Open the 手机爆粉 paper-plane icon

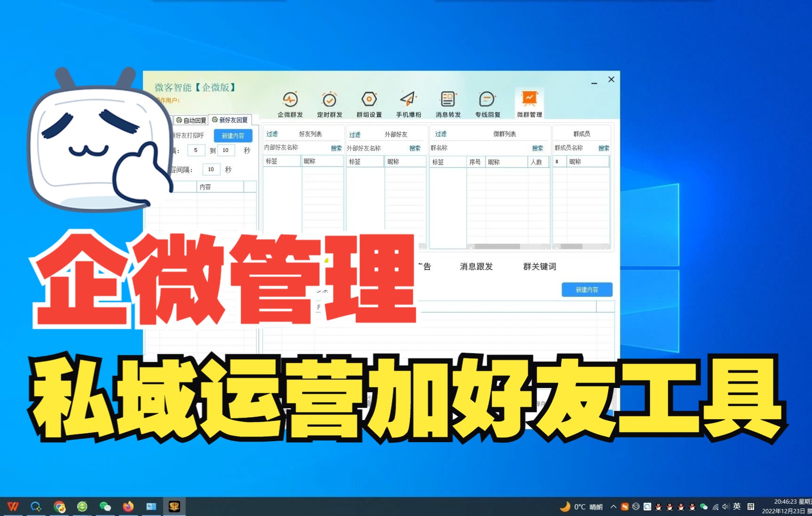pos(409,104)
